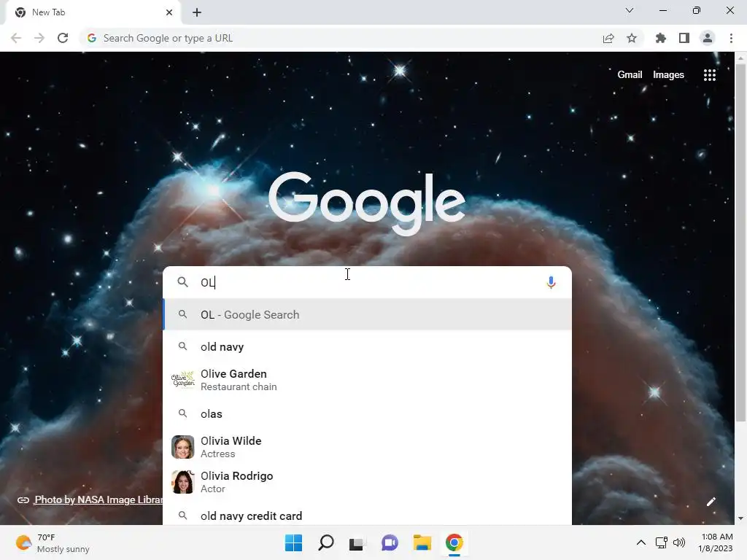Image resolution: width=747 pixels, height=560 pixels.
Task: Show hidden system tray icons
Action: [641, 542]
